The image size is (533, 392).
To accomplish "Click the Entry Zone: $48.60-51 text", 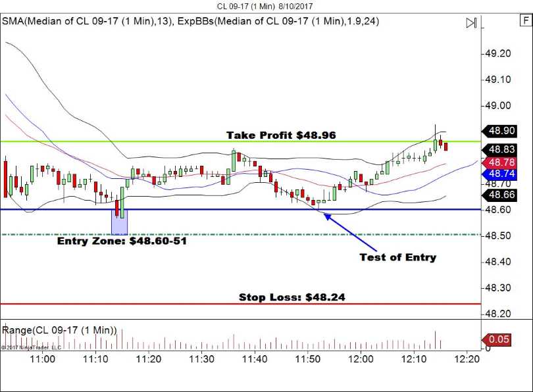I will tap(122, 241).
